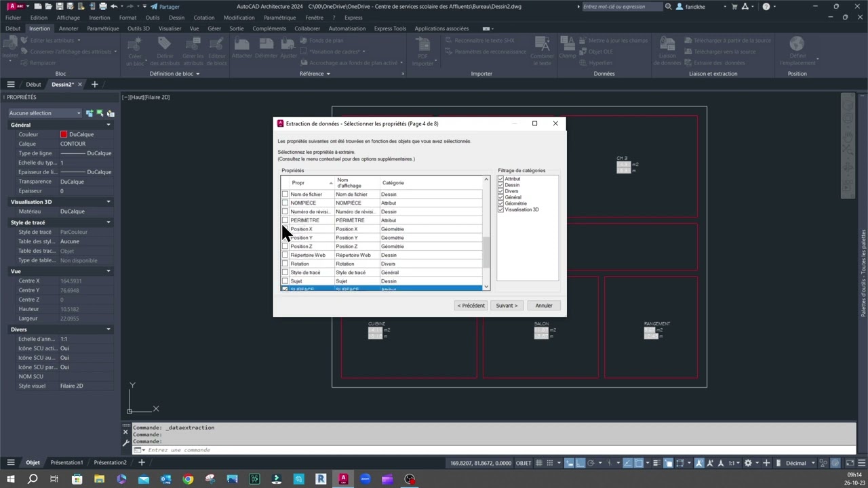This screenshot has width=868, height=488.
Task: Expand the Définition de bloc ribbon panel
Action: (x=174, y=73)
